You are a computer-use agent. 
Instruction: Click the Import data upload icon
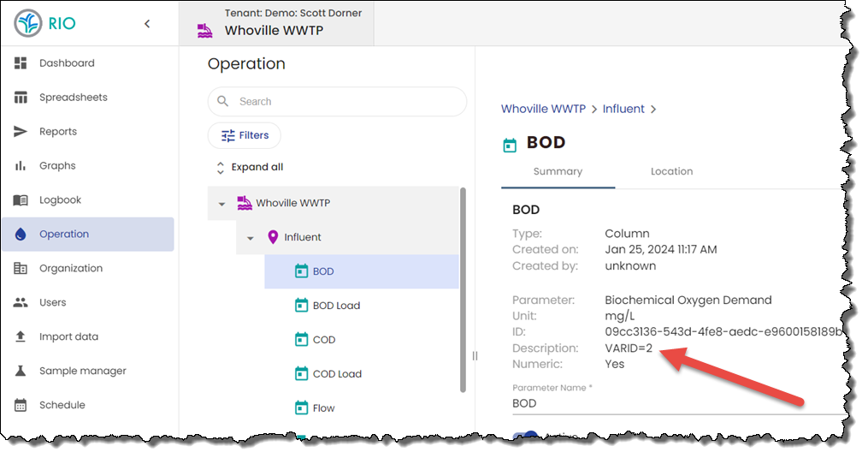(21, 337)
